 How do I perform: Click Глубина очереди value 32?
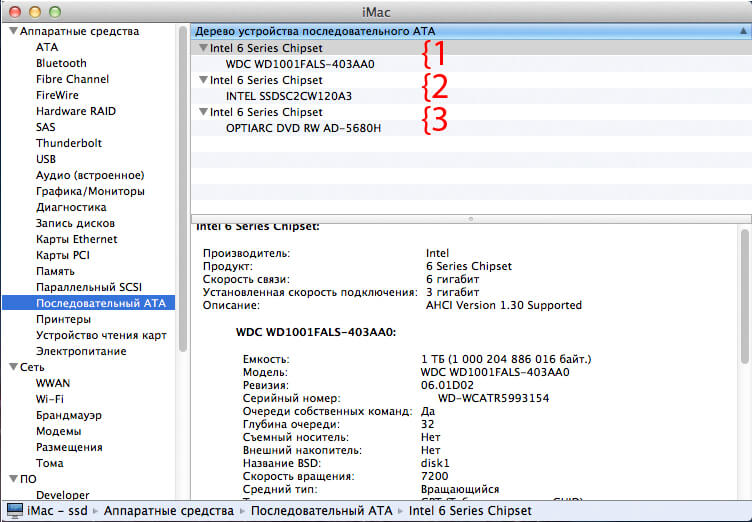pos(427,424)
